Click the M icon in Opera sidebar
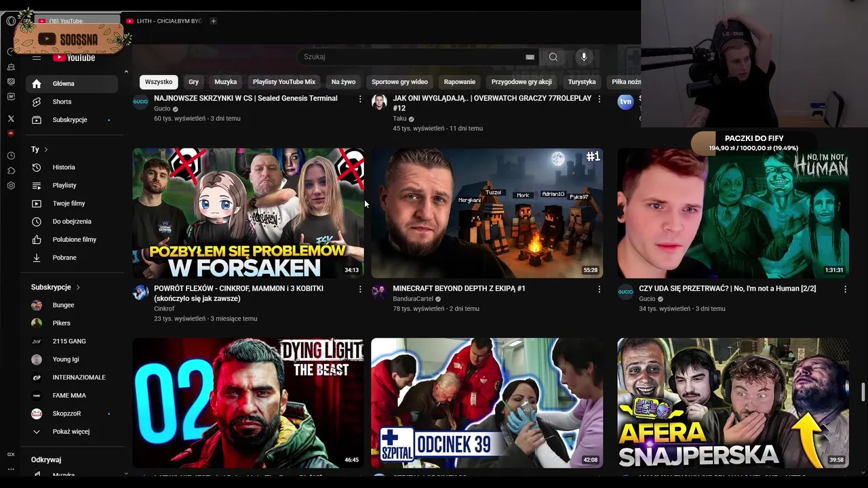Image resolution: width=868 pixels, height=488 pixels. 11,97
